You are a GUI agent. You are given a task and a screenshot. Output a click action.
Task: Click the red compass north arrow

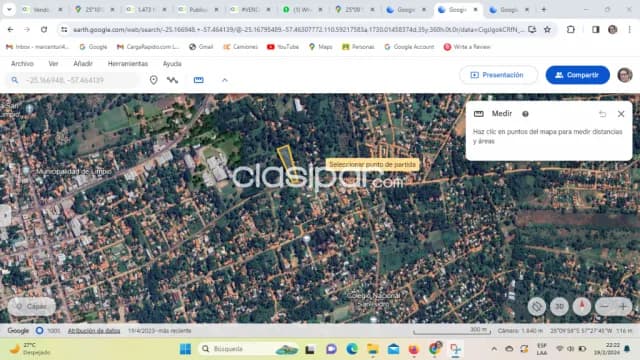point(582,306)
